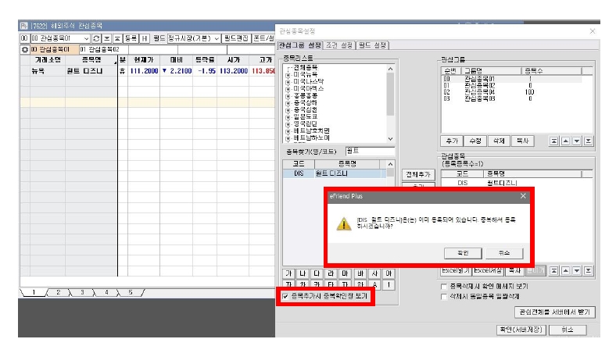The width and height of the screenshot is (616, 364).
Task: Move group down one in 관심그룹 panel
Action: 577,141
